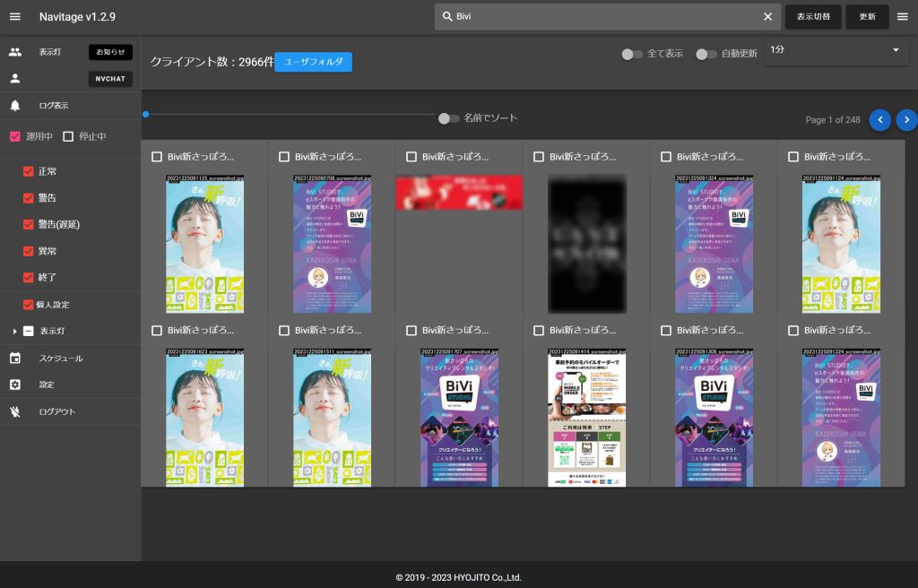Tick the checkbox above thumbnail 20231225091125

(156, 157)
